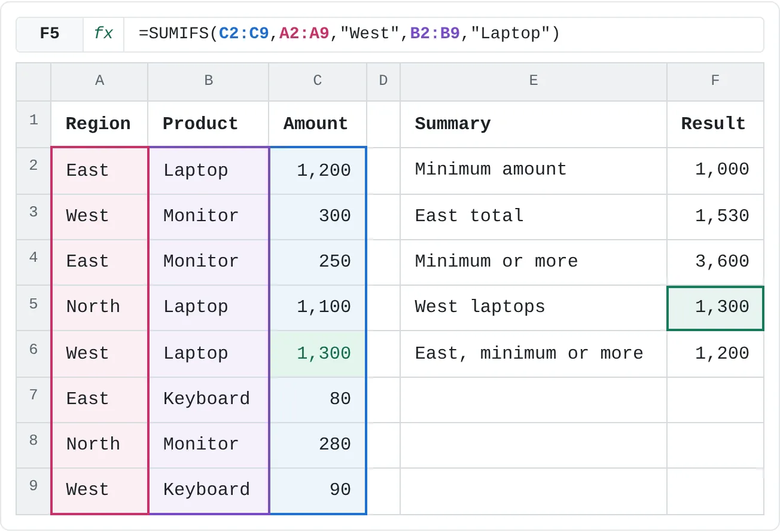Click "East, minimum or more" cell
Image resolution: width=780 pixels, height=532 pixels.
tap(534, 354)
